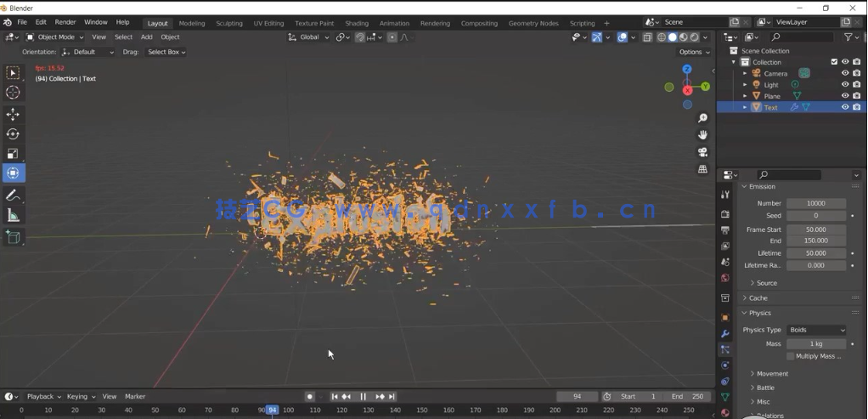Toggle viewport gizmos display
This screenshot has width=868, height=419.
597,37
